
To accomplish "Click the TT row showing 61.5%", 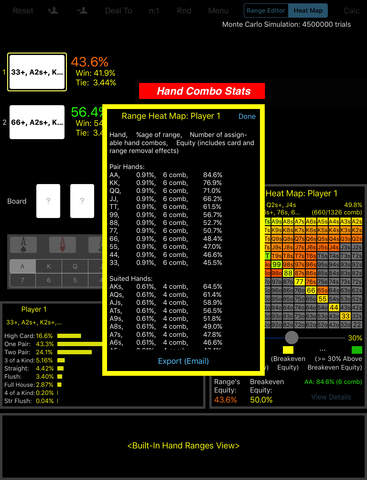I will tap(166, 207).
